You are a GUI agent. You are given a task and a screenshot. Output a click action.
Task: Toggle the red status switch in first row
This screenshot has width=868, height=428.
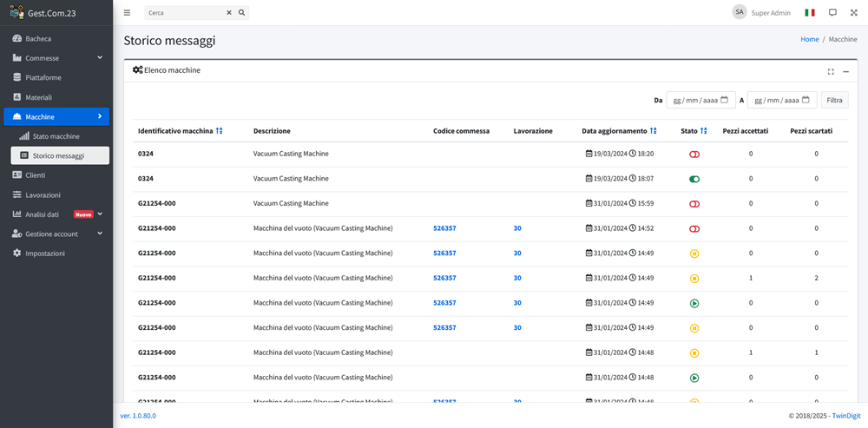pyautogui.click(x=694, y=154)
